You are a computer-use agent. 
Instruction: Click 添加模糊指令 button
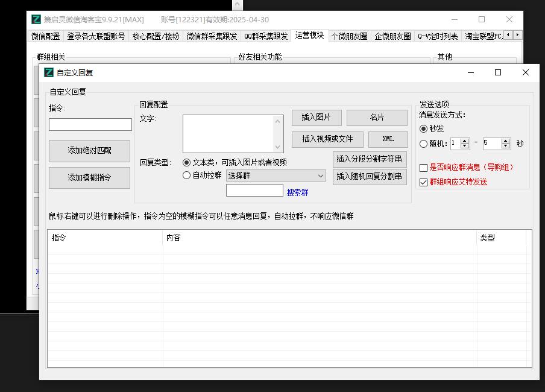point(90,178)
